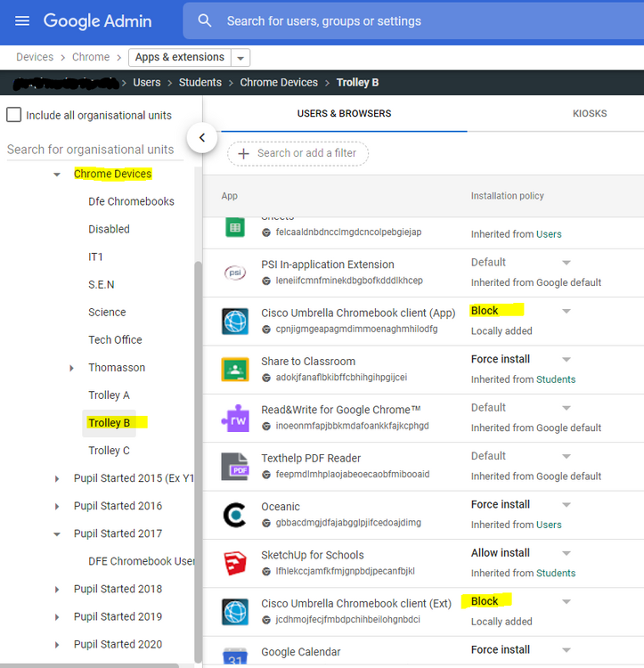Open Read&Write installation policy dropdown
Image resolution: width=644 pixels, height=668 pixels.
(566, 408)
